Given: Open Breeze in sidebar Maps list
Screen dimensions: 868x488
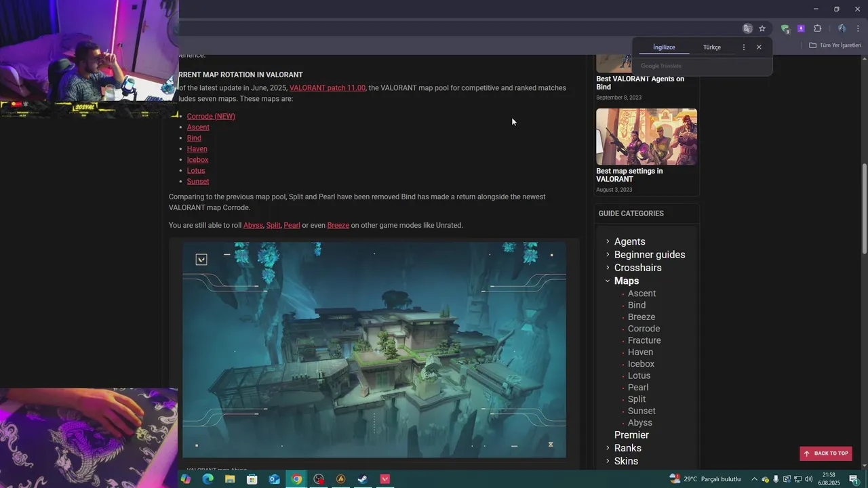Looking at the screenshot, I should tap(642, 317).
